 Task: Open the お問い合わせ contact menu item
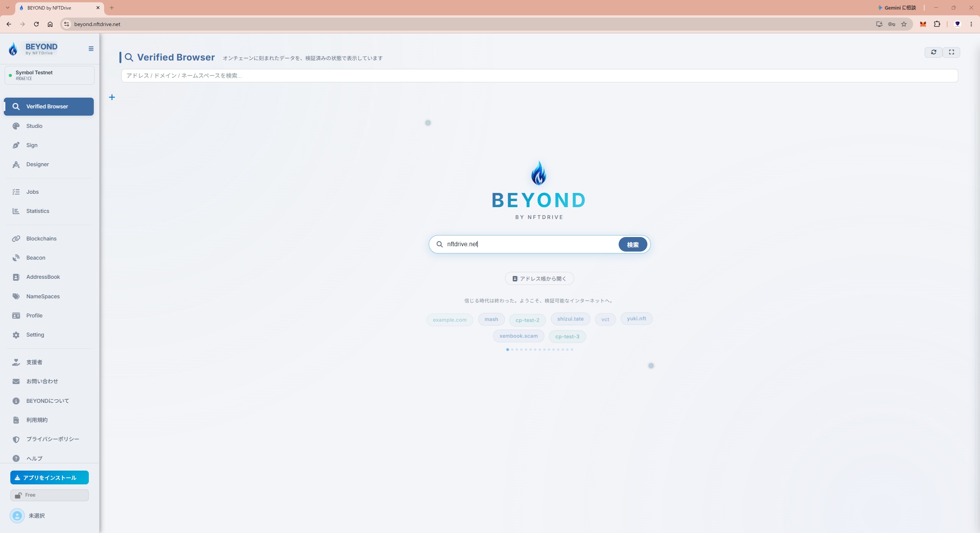tap(49, 381)
